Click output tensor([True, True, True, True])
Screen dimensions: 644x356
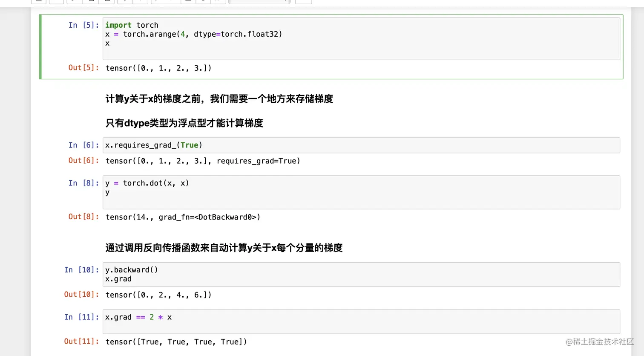(176, 342)
